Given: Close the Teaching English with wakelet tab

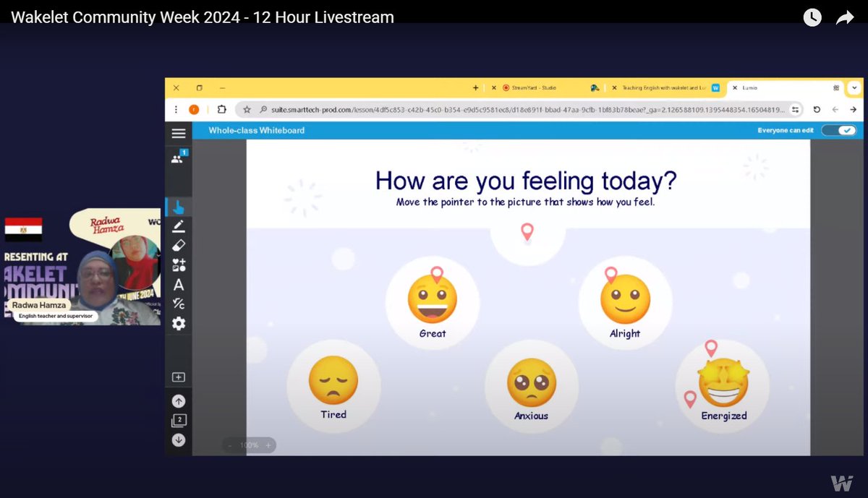Looking at the screenshot, I should point(614,87).
